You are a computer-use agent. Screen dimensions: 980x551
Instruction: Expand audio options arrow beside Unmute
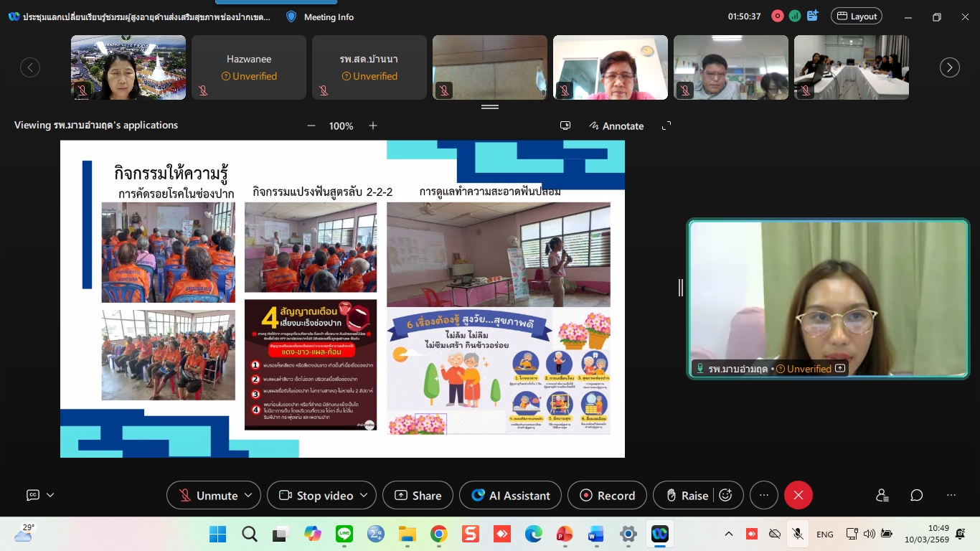(248, 495)
